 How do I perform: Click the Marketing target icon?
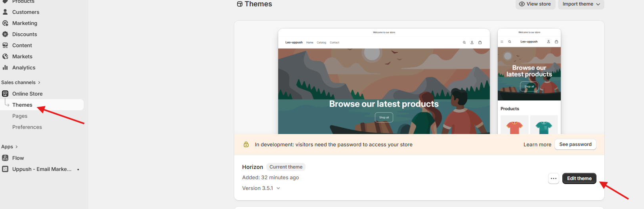(5, 23)
